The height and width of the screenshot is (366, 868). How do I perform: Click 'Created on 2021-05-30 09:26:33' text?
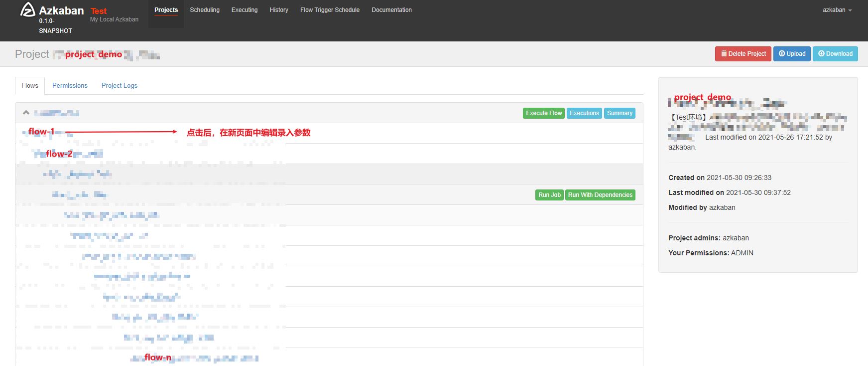[720, 178]
